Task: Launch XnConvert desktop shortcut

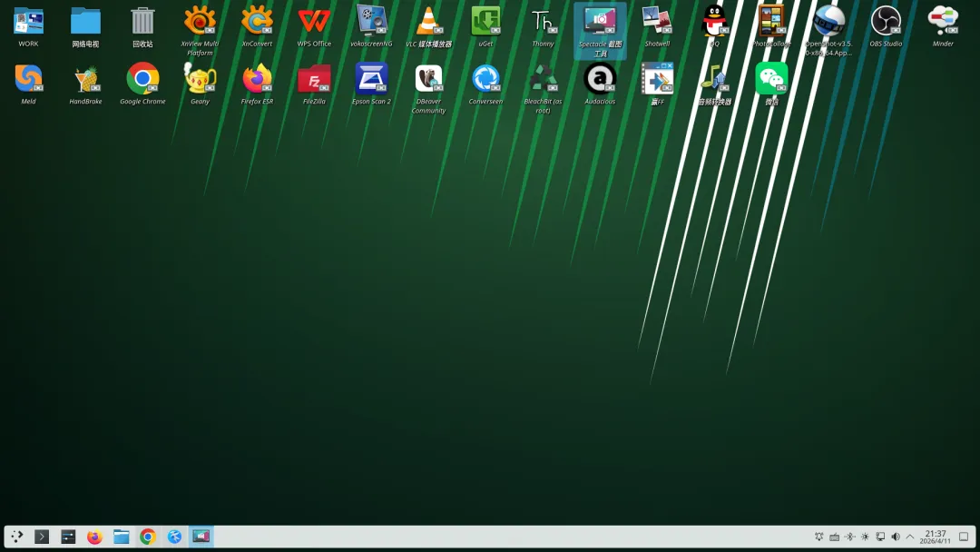Action: 257,21
